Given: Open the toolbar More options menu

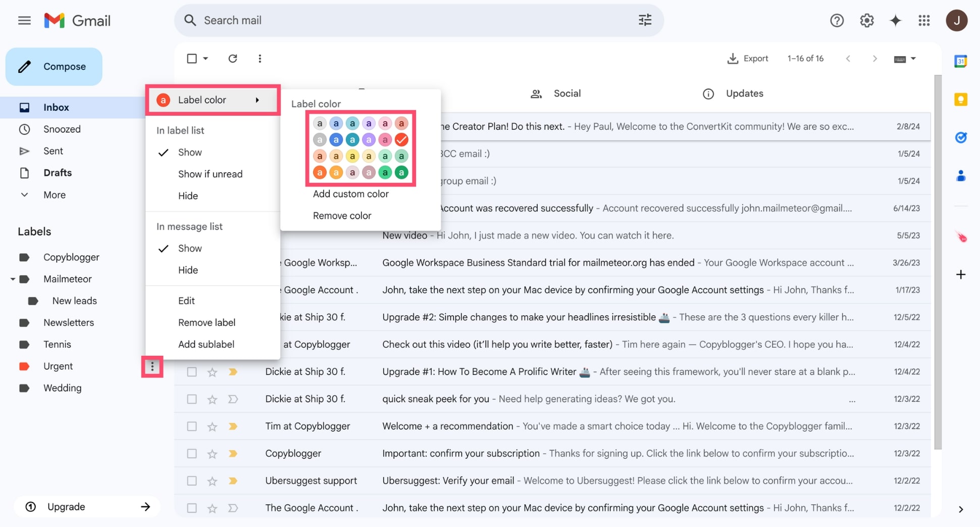Looking at the screenshot, I should [x=260, y=59].
